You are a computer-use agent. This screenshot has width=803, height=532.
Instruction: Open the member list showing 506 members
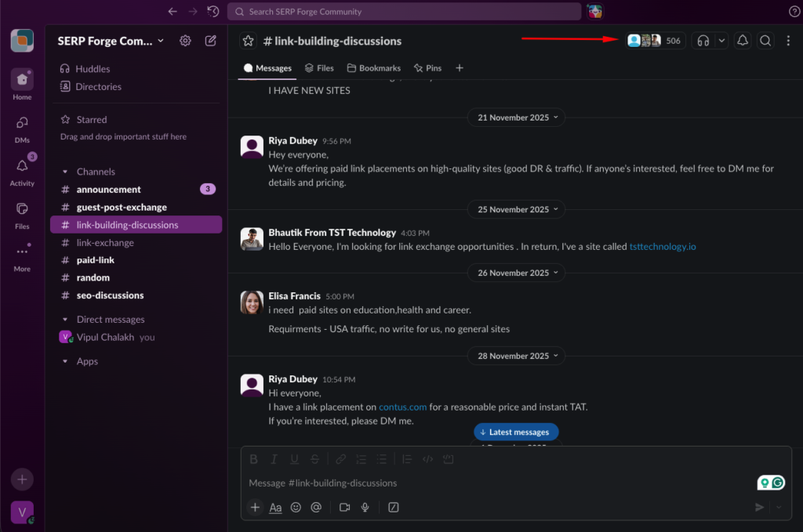tap(655, 41)
